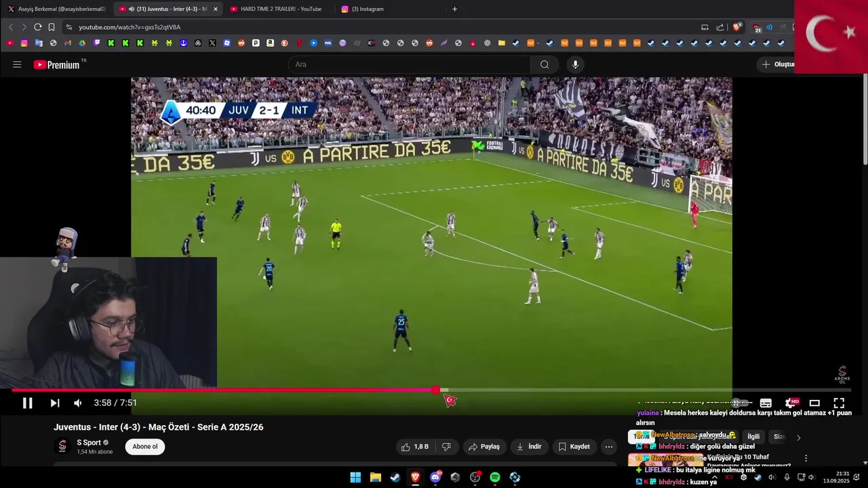The image size is (868, 488).
Task: Switch to theater mode view
Action: pos(814,403)
